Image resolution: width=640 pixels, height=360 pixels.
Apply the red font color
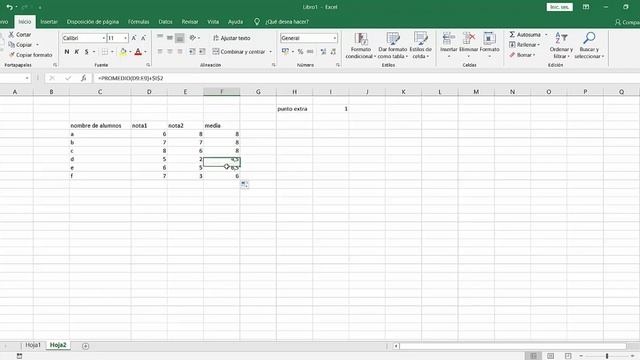pos(138,52)
